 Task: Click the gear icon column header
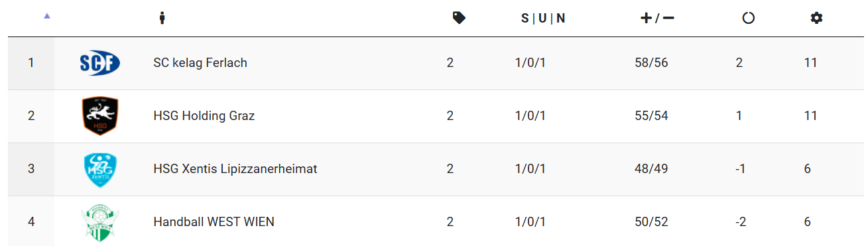[816, 18]
